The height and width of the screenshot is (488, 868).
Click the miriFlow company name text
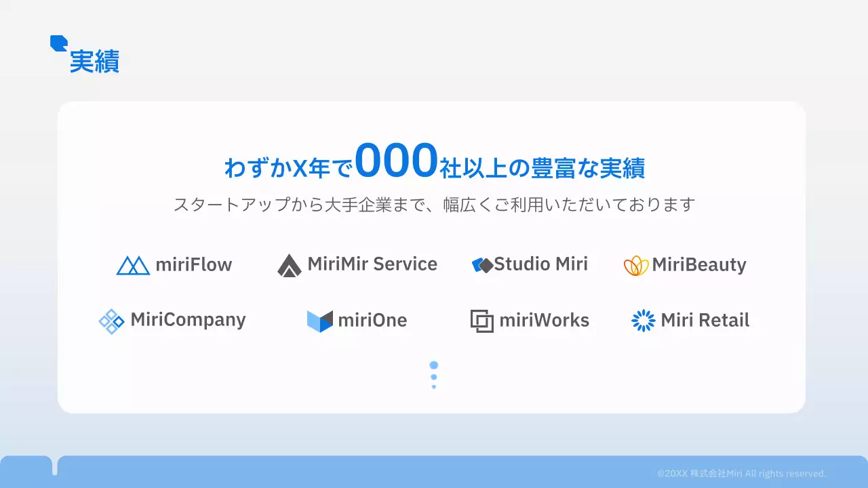tap(193, 265)
